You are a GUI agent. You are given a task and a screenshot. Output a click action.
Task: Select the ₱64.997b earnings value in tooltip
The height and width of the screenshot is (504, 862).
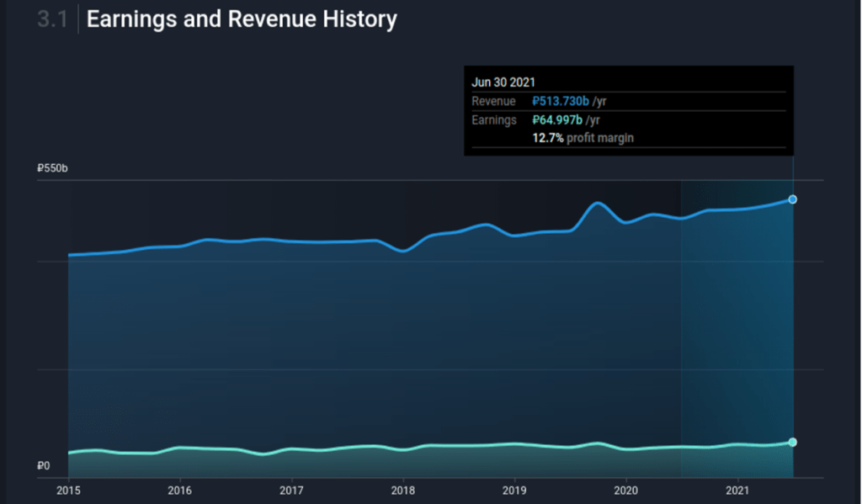click(557, 119)
